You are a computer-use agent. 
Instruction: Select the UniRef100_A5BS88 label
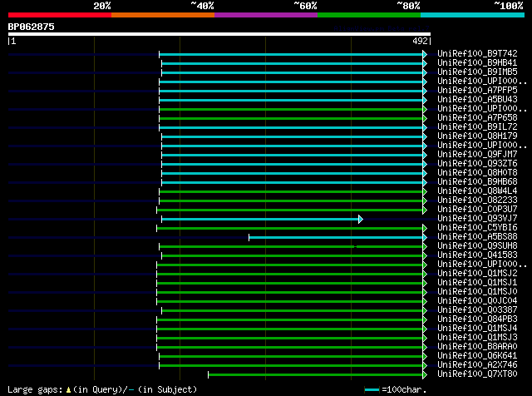(x=477, y=237)
